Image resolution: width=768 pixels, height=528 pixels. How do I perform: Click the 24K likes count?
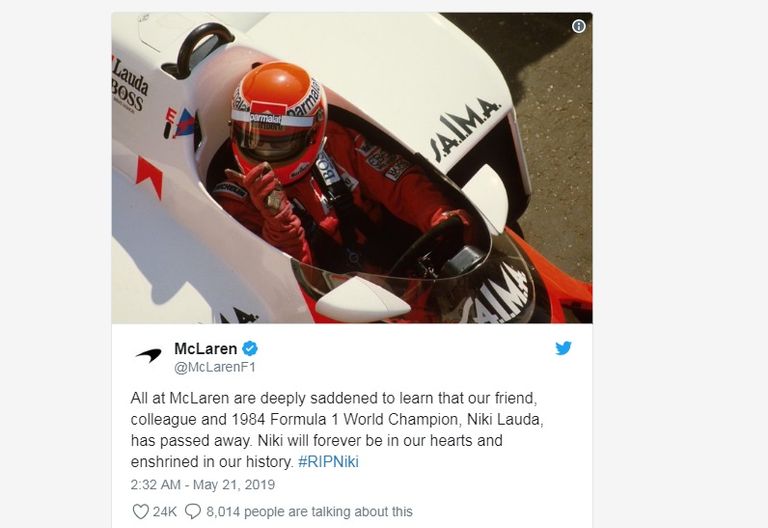tap(165, 512)
